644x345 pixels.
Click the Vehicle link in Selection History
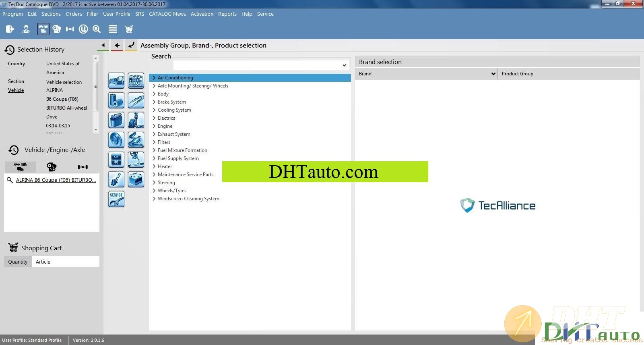click(x=16, y=90)
